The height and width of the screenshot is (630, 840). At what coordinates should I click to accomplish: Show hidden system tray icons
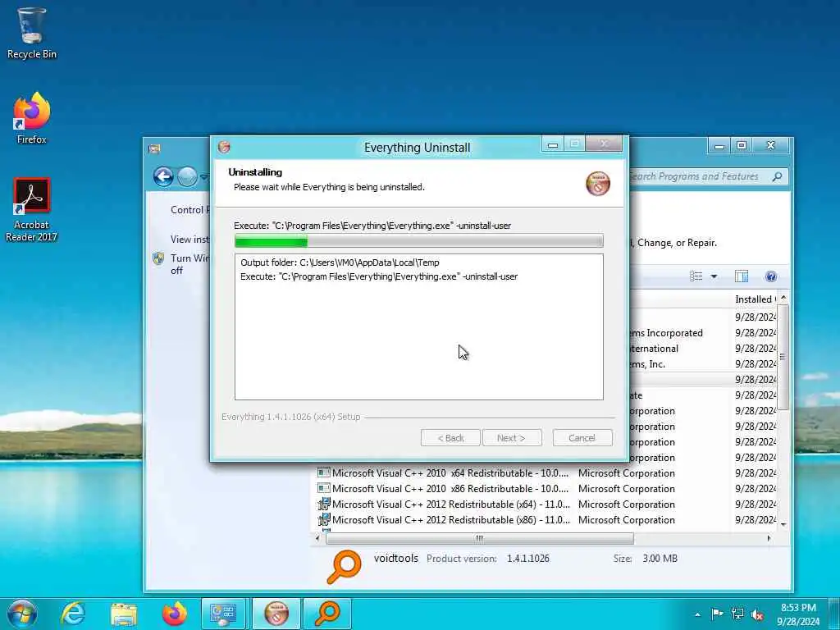tap(697, 614)
